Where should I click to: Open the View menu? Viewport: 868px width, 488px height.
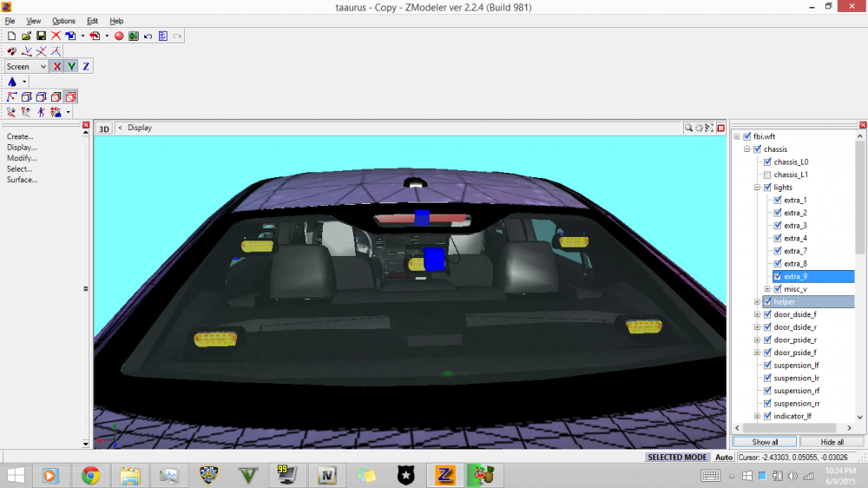point(33,21)
